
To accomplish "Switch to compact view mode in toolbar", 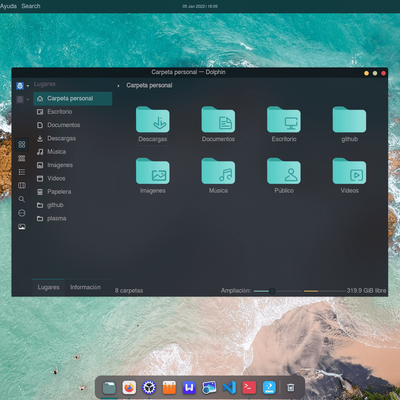I will click(x=22, y=158).
